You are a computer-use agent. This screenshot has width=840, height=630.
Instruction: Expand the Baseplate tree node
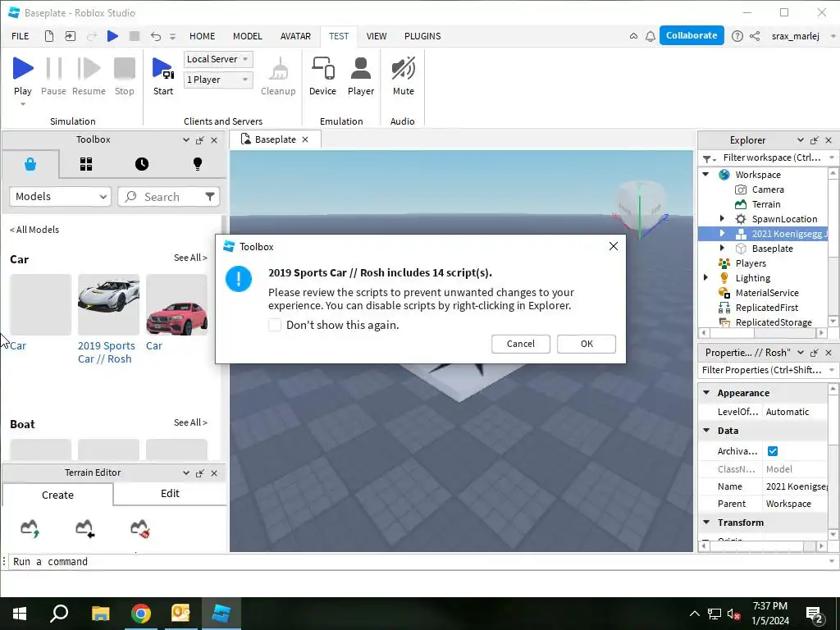click(722, 248)
